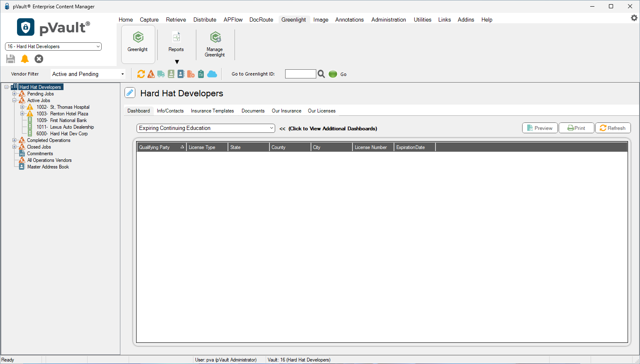640x364 pixels.
Task: Open the vault selector dropdown
Action: [98, 46]
